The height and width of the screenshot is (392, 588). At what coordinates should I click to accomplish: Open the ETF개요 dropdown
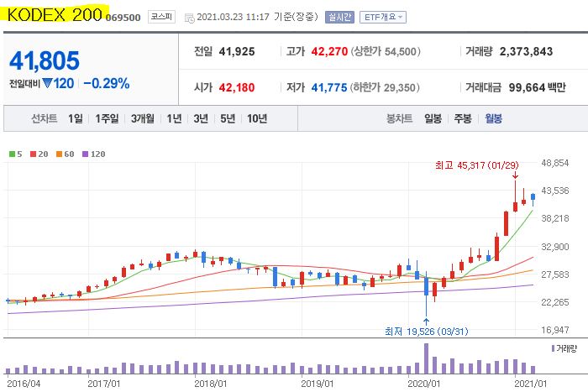(382, 18)
